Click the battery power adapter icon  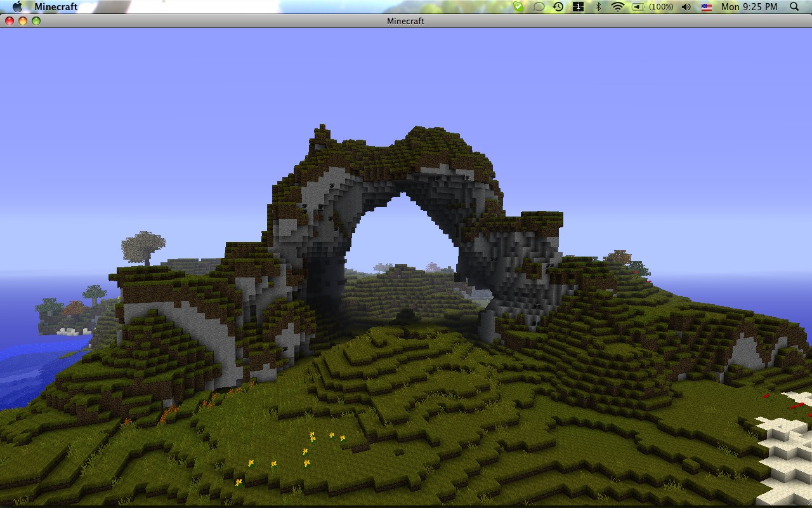pyautogui.click(x=636, y=7)
